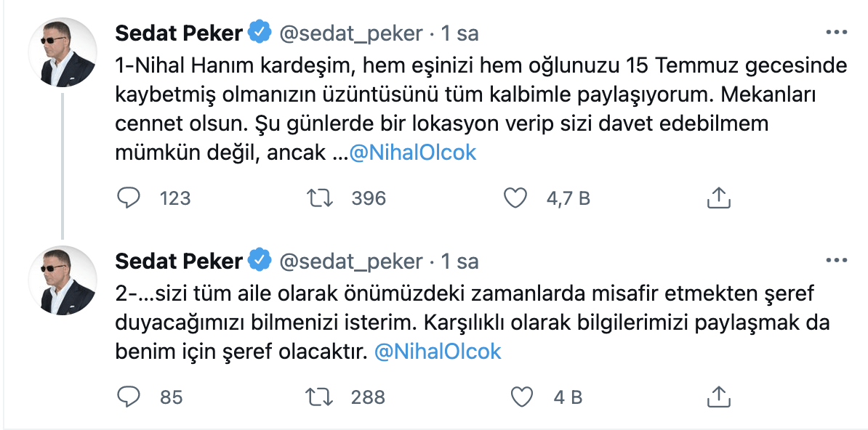Click the reply icon showing 85
Viewport: 868px width, 430px height.
(129, 397)
